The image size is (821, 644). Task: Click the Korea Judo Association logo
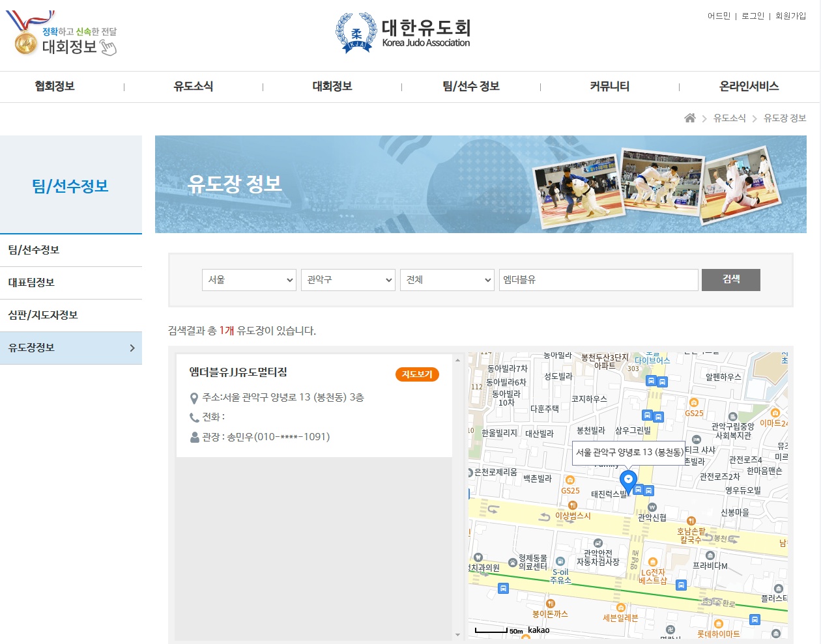pos(403,33)
